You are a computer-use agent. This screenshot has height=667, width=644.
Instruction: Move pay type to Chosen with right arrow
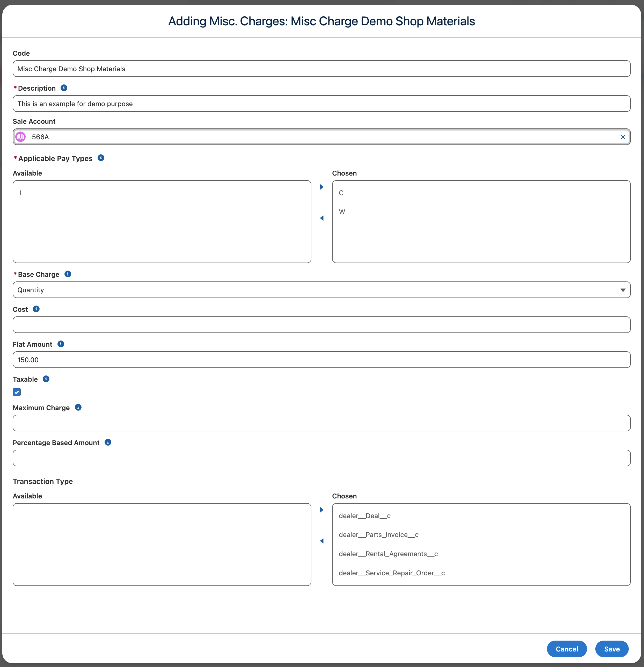[x=321, y=187]
